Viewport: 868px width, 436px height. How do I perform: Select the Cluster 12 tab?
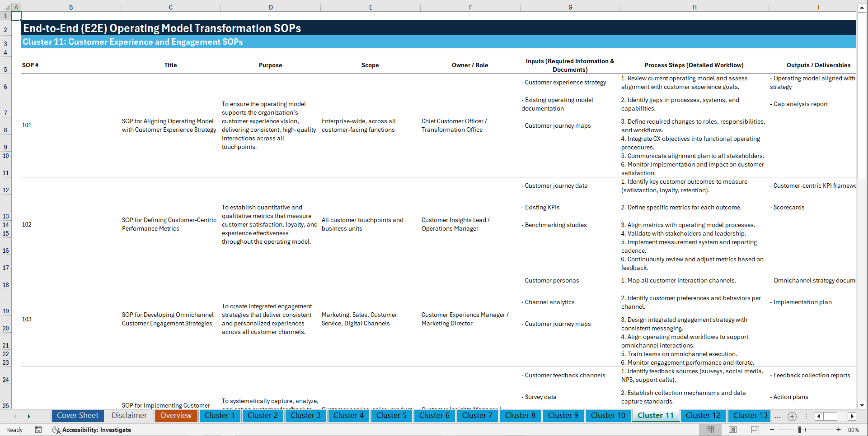(x=703, y=415)
